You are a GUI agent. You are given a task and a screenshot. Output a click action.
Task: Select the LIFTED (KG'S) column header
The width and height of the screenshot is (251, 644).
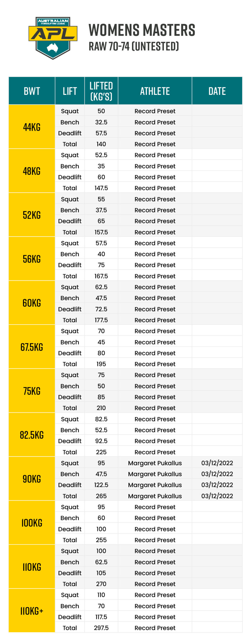(x=101, y=91)
